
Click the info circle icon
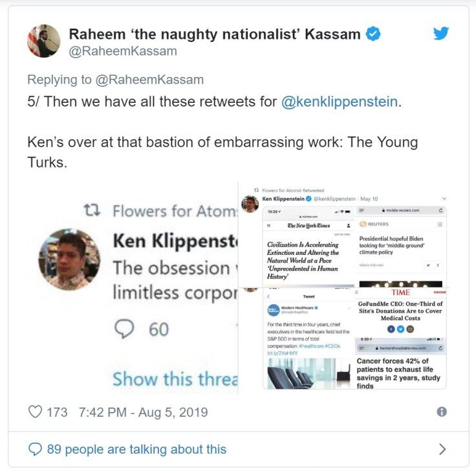pyautogui.click(x=442, y=412)
